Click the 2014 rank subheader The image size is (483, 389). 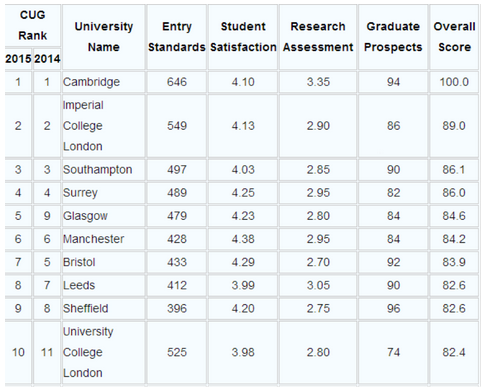click(x=47, y=59)
